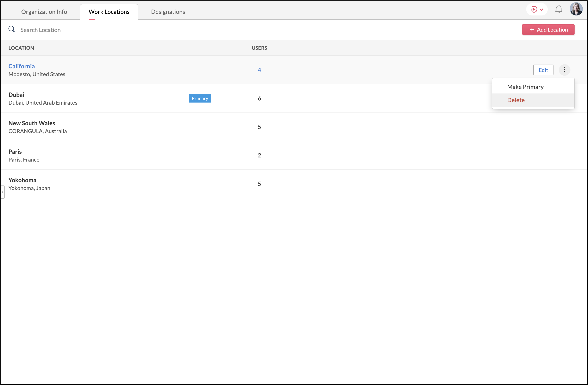This screenshot has width=588, height=385.
Task: Click the Primary badge on Dubai
Action: pyautogui.click(x=200, y=98)
